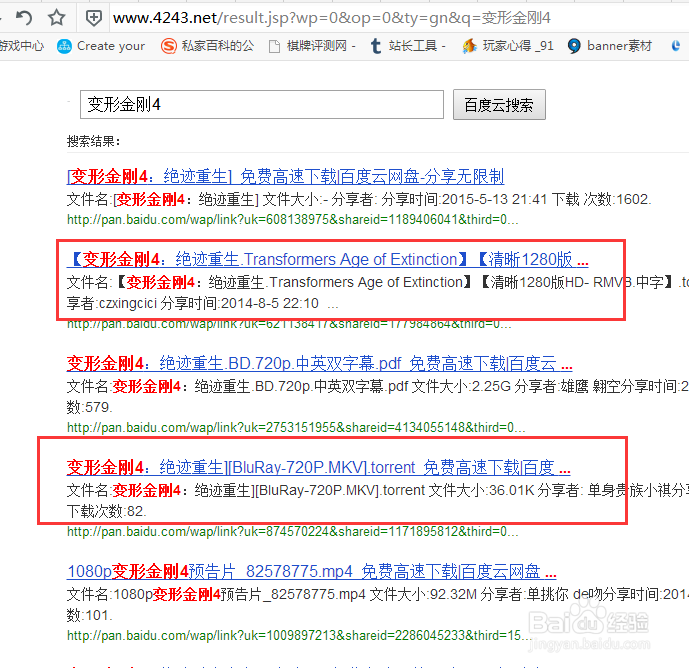Focus the 变形金刚4 search box
689x668 pixels.
point(262,105)
